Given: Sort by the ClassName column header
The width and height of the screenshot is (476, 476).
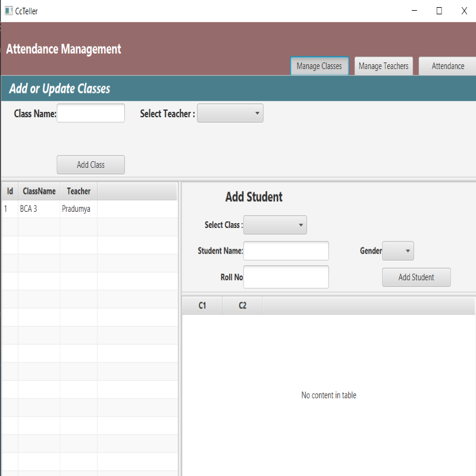Looking at the screenshot, I should pyautogui.click(x=39, y=191).
